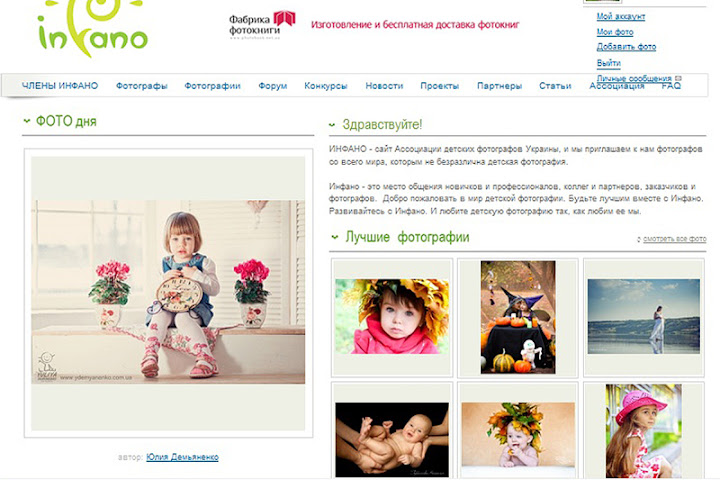This screenshot has width=720, height=480.
Task: Open the newborn in hands thumbnail
Action: [392, 440]
